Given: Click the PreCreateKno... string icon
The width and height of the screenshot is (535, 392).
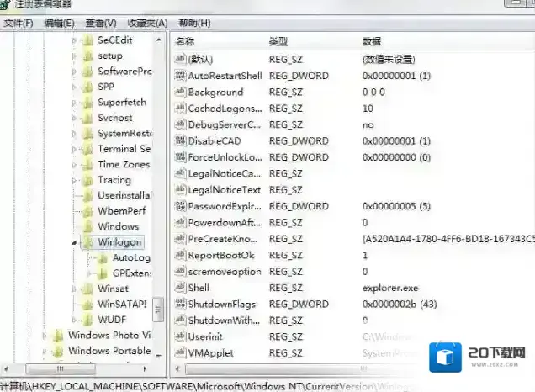Looking at the screenshot, I should (x=180, y=239).
